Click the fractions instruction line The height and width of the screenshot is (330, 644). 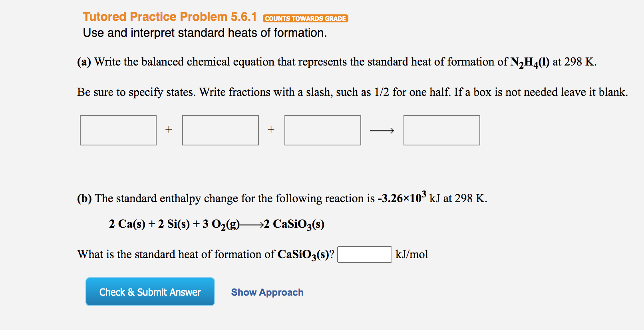(x=352, y=92)
